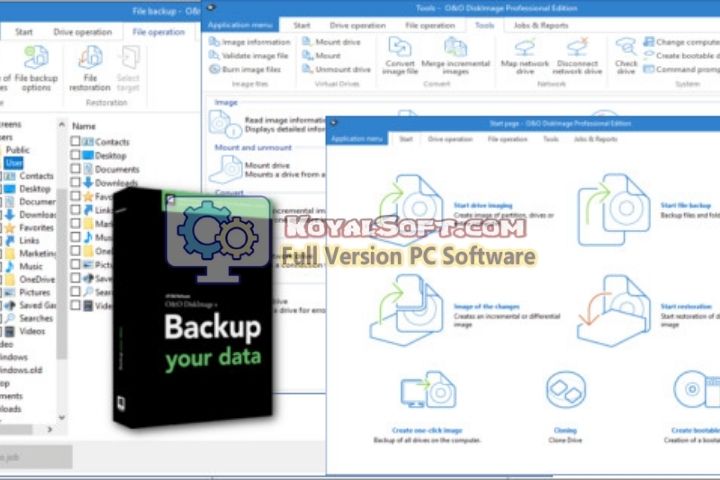Click Command prompt in System group
This screenshot has width=720, height=480.
[x=681, y=69]
